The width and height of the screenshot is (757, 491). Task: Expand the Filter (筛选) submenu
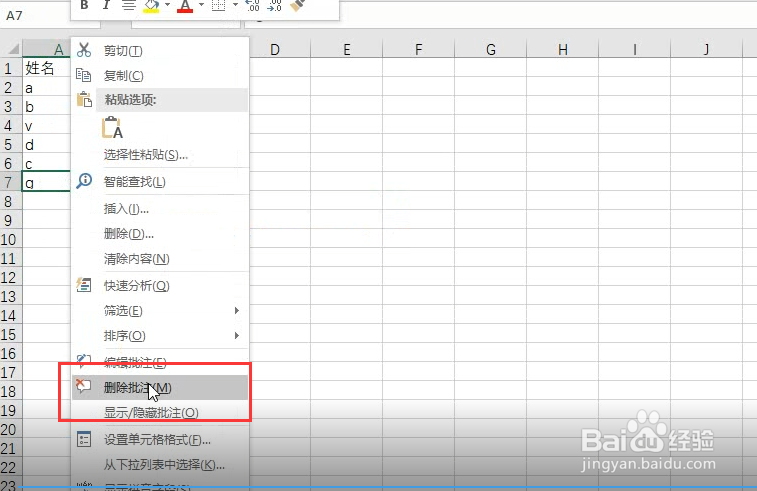click(160, 311)
